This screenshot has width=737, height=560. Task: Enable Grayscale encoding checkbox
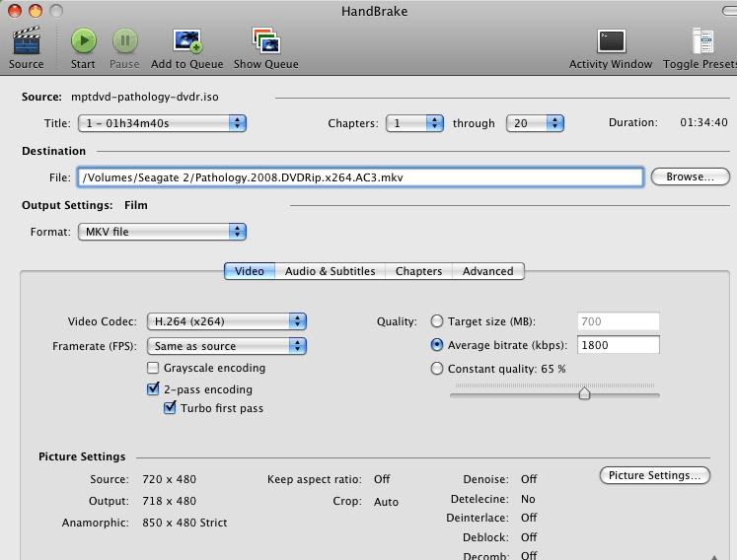coord(153,368)
